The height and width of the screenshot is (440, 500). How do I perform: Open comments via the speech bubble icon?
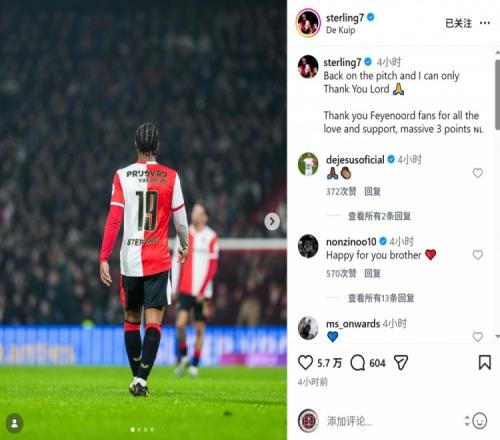click(x=358, y=363)
